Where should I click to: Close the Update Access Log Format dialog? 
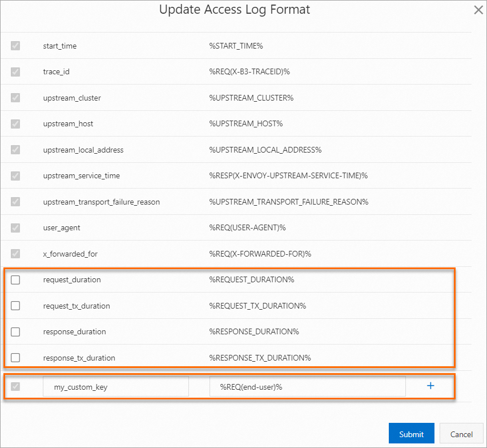(478, 10)
